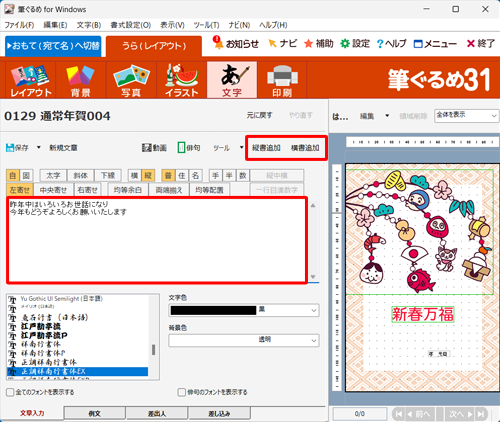
Task: Open the 俳句 haiku tool
Action: [x=189, y=148]
